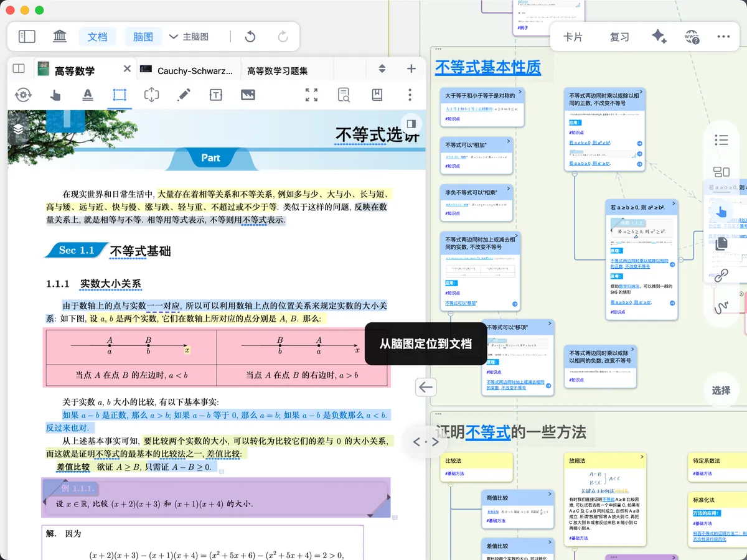Open the library building icon
This screenshot has width=747, height=560.
(x=60, y=37)
